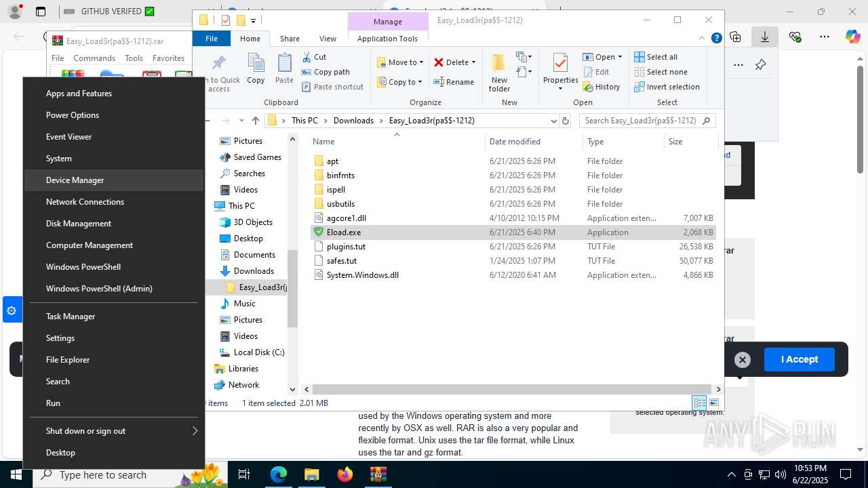Select the Eload.exe file
The width and height of the screenshot is (868, 488).
click(x=513, y=232)
